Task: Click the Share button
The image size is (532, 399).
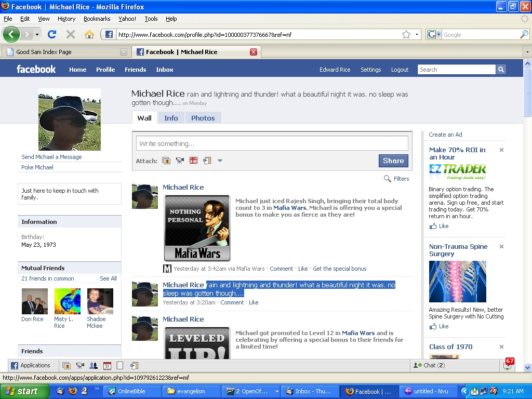Action: click(x=393, y=161)
